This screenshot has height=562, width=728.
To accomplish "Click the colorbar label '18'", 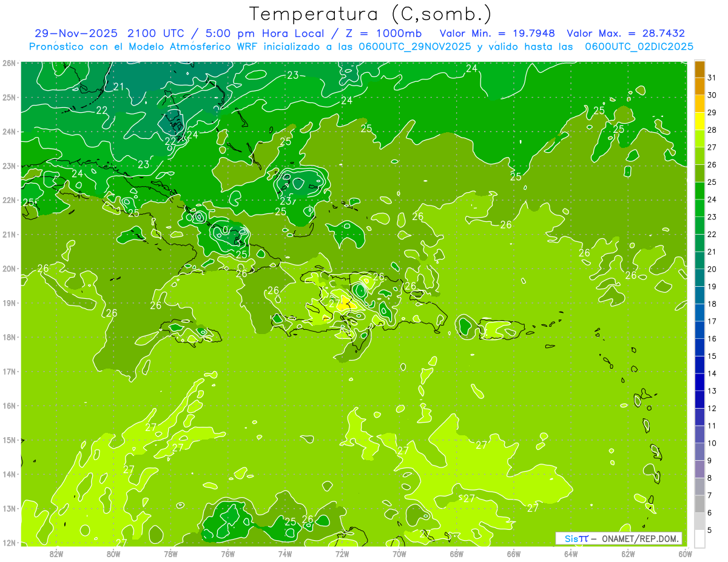I will coord(712,304).
